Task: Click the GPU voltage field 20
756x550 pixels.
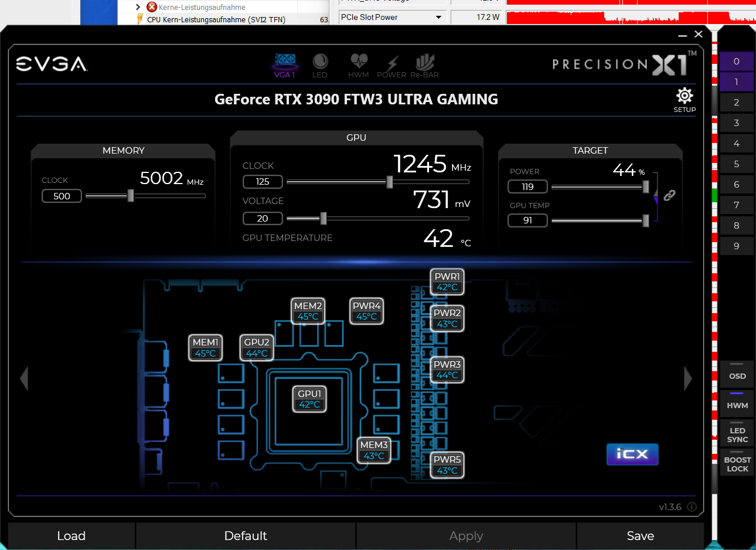Action: 263,218
